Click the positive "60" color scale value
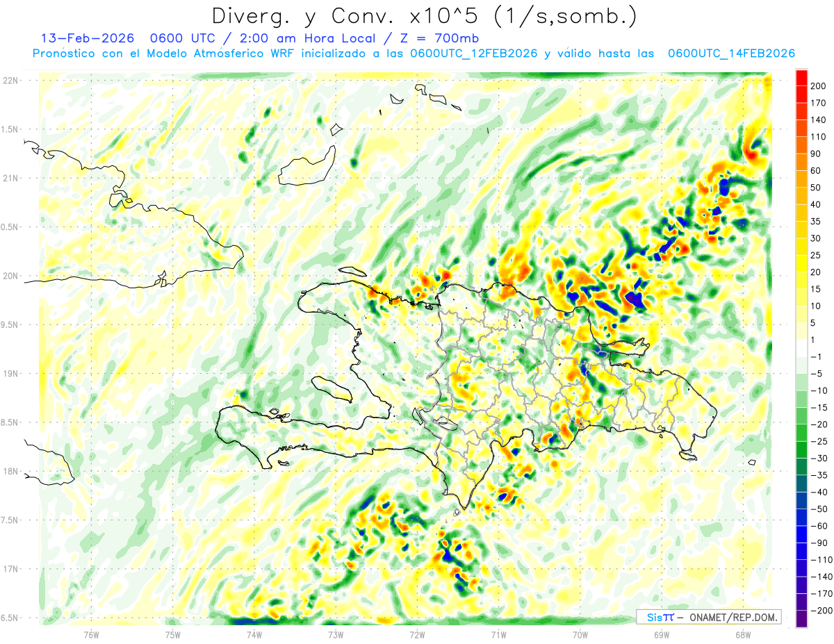The height and width of the screenshot is (644, 834). [x=817, y=171]
